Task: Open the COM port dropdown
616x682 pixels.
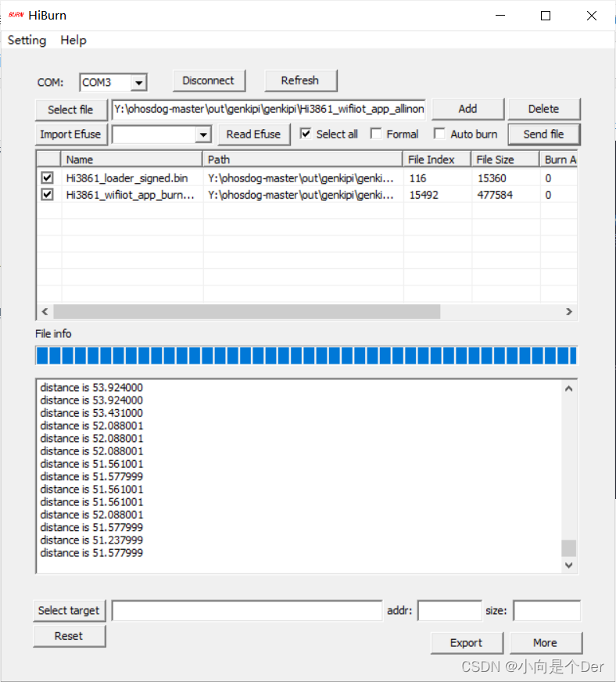Action: point(138,82)
